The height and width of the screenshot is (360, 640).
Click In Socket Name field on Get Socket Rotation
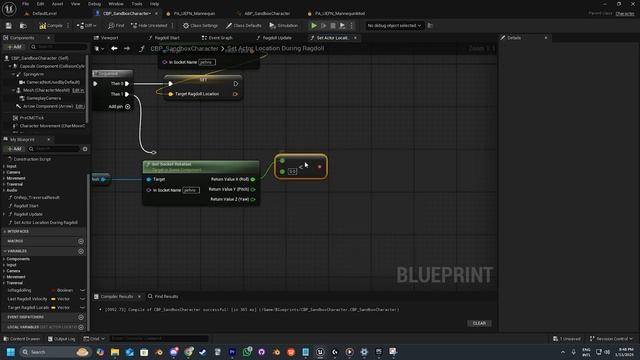(x=191, y=190)
